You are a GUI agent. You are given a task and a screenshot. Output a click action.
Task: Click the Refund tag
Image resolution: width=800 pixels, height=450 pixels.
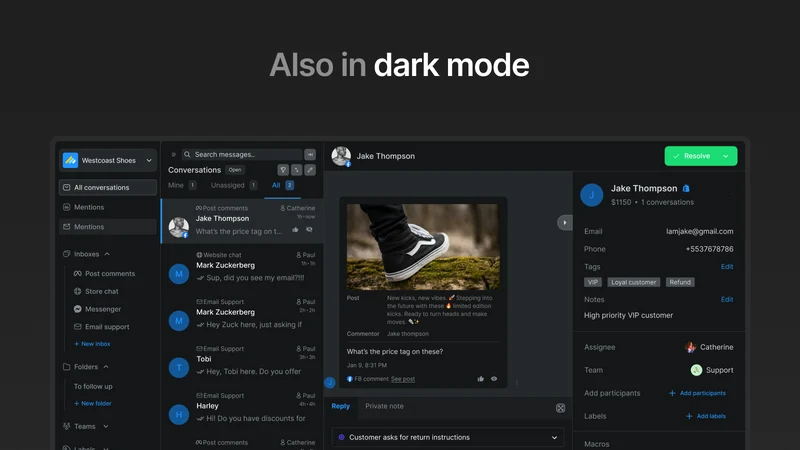pos(680,282)
